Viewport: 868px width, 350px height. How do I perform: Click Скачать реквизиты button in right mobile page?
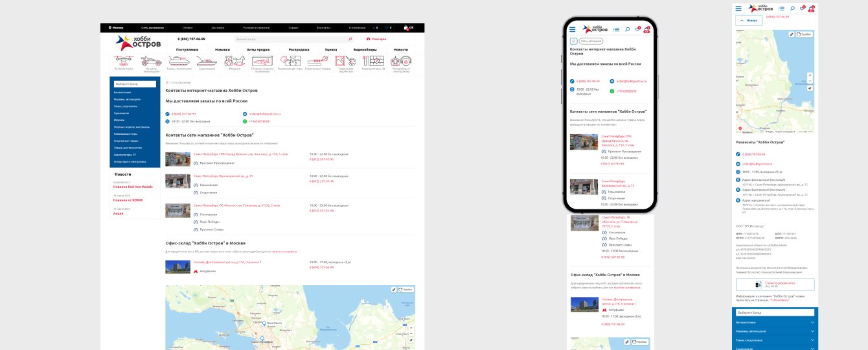775,285
